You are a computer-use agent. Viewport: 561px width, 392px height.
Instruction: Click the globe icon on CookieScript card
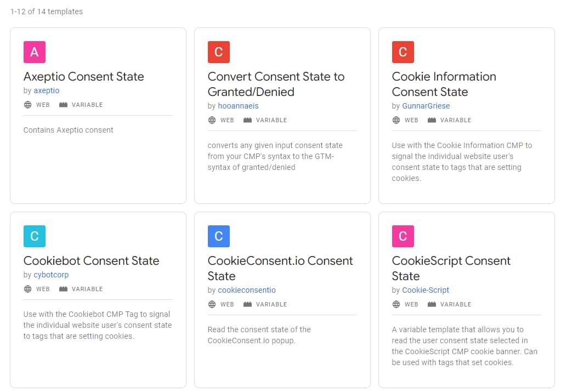pyautogui.click(x=396, y=304)
